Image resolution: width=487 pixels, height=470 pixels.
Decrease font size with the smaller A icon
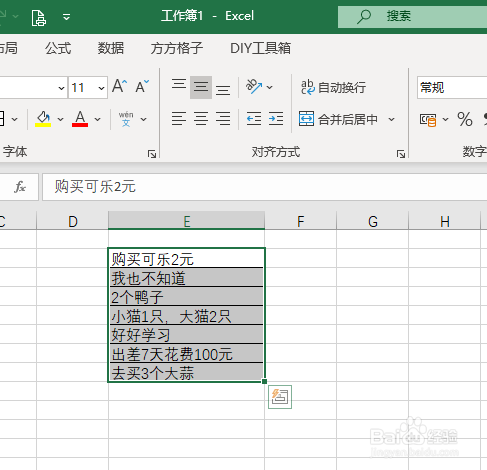[x=142, y=87]
